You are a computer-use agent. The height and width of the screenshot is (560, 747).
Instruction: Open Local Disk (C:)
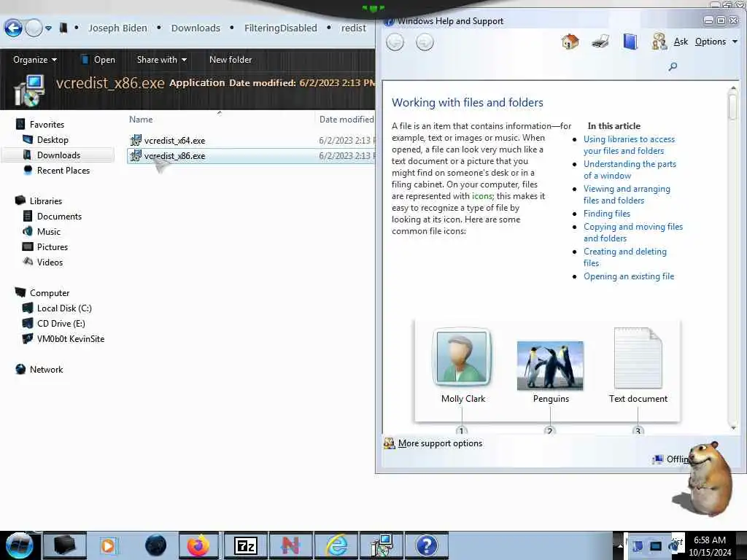click(64, 308)
